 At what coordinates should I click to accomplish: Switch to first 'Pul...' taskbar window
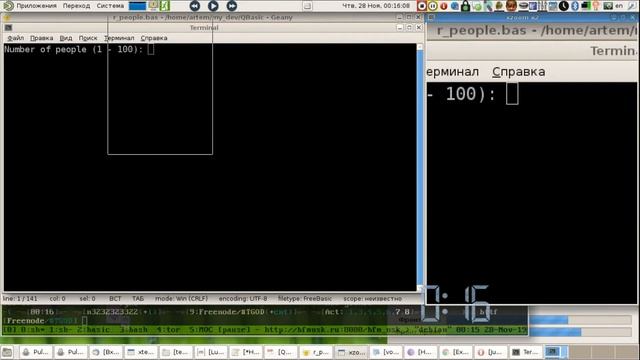(36, 352)
